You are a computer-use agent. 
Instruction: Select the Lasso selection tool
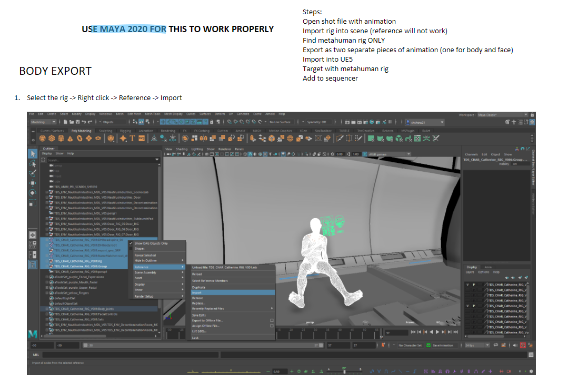click(33, 163)
